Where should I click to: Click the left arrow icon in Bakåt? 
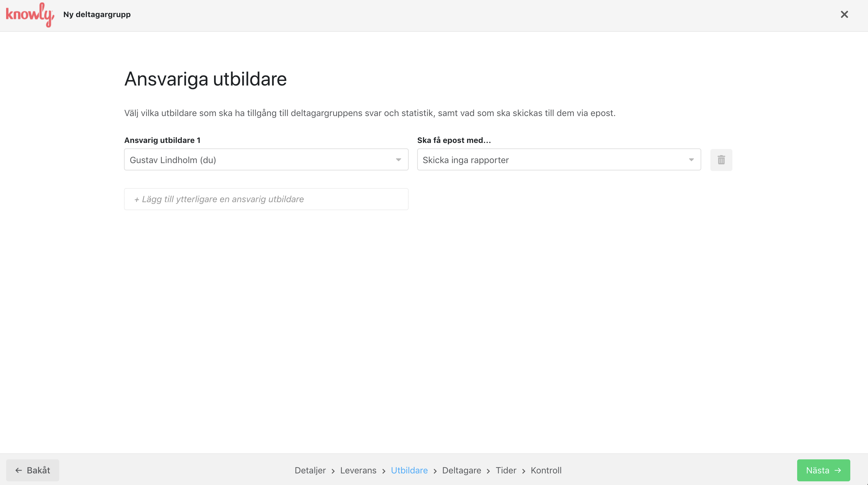19,470
